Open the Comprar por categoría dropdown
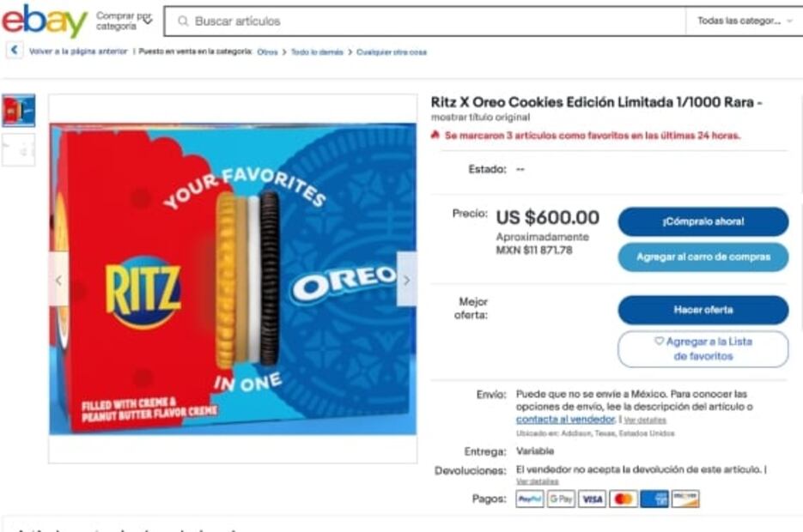 pos(123,21)
